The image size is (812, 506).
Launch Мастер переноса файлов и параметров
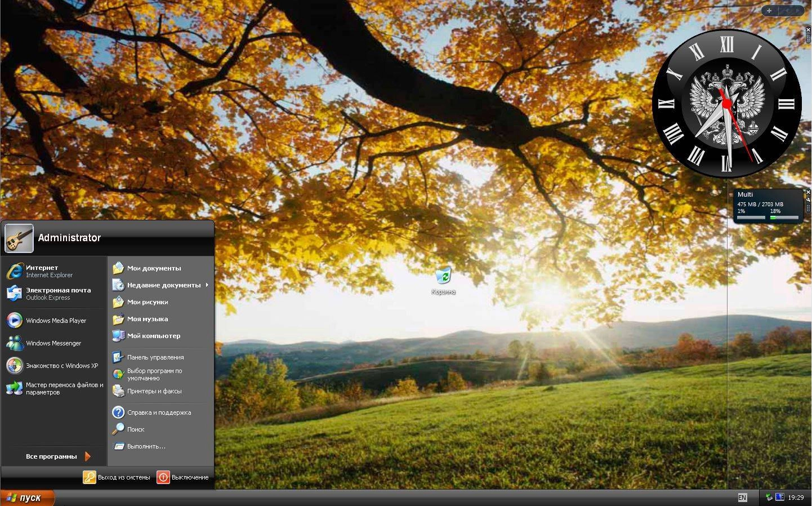click(x=54, y=388)
